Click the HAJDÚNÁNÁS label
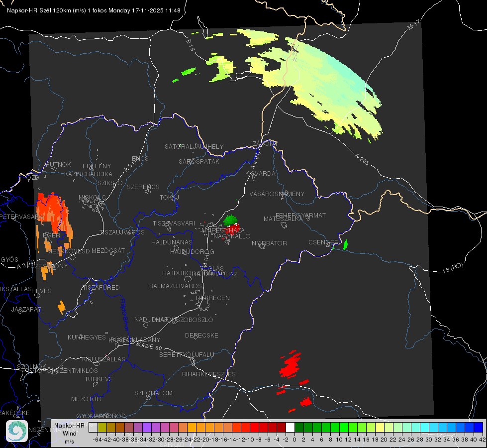 [172, 242]
